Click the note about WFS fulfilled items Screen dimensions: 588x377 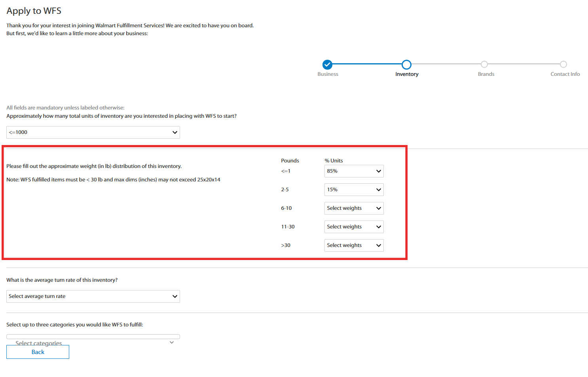(113, 179)
